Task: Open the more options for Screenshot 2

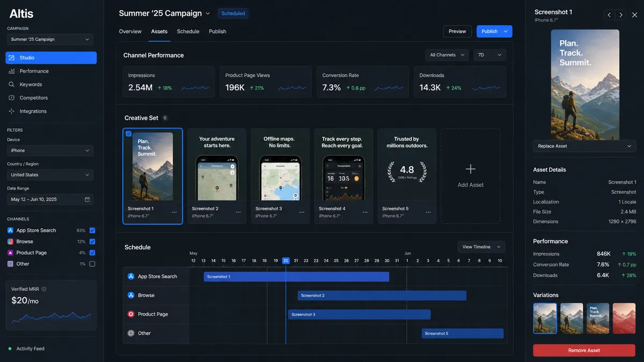Action: (x=238, y=212)
